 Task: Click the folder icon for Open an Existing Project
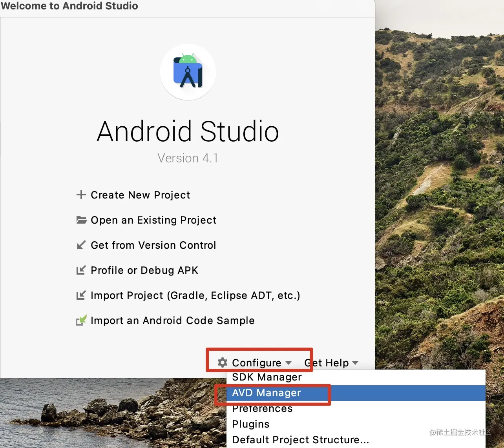tap(81, 220)
